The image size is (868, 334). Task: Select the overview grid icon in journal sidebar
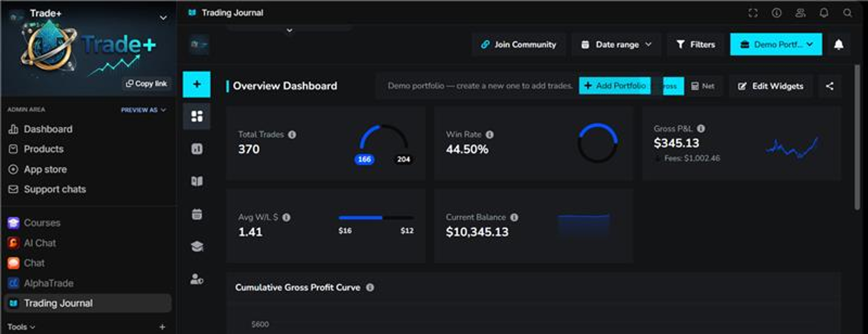coord(197,116)
